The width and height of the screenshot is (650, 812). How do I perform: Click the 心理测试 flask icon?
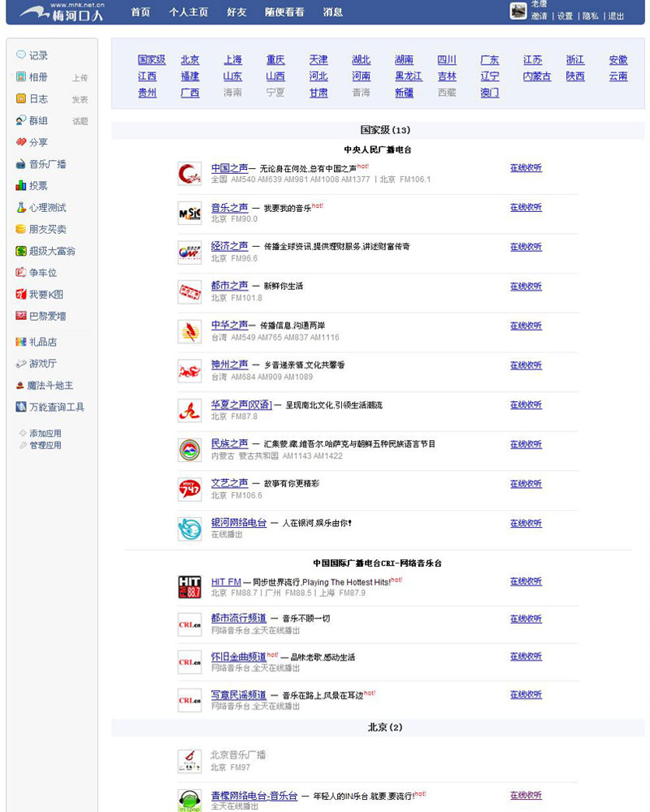(x=21, y=207)
